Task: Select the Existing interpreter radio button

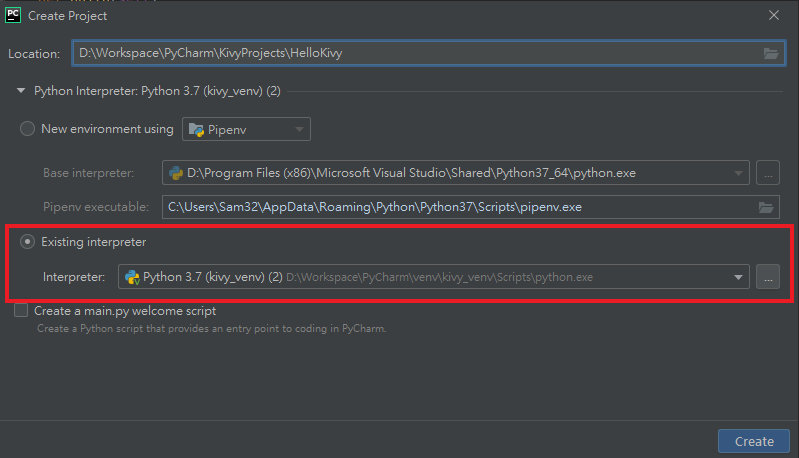Action: tap(27, 241)
